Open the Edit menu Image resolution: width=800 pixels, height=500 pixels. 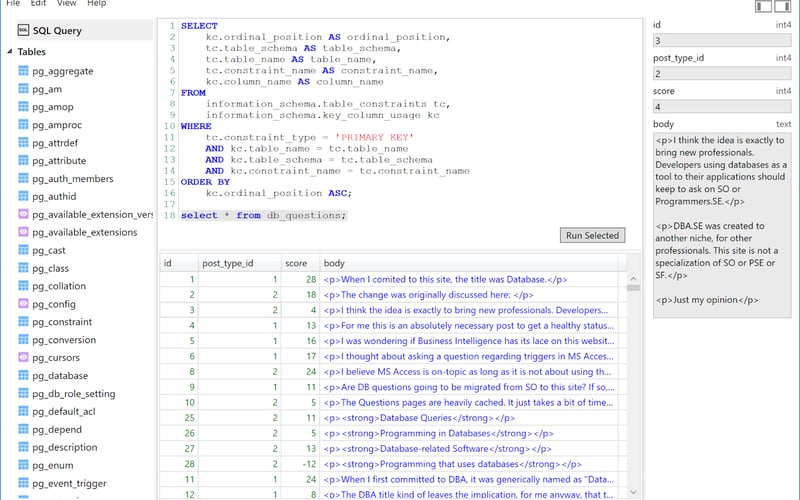38,3
